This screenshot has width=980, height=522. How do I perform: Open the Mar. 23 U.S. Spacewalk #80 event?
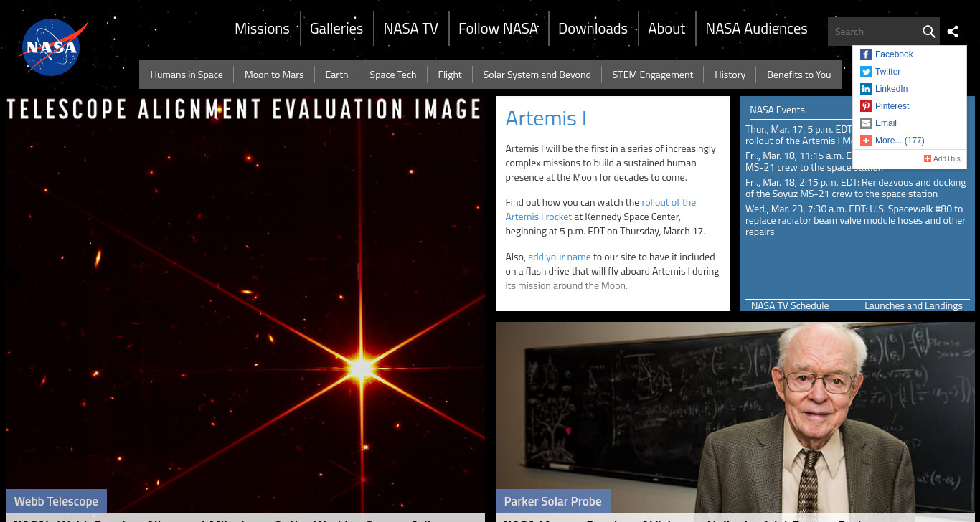point(856,220)
